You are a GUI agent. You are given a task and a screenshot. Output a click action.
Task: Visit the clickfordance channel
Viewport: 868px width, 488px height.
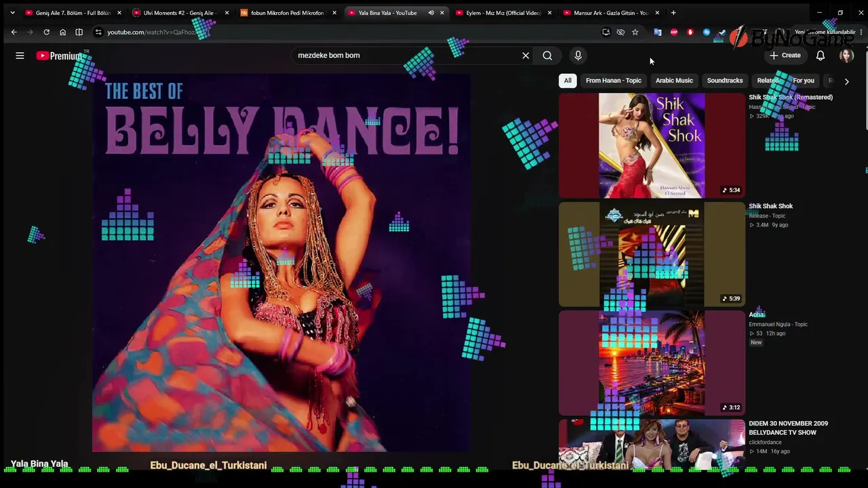tap(765, 443)
